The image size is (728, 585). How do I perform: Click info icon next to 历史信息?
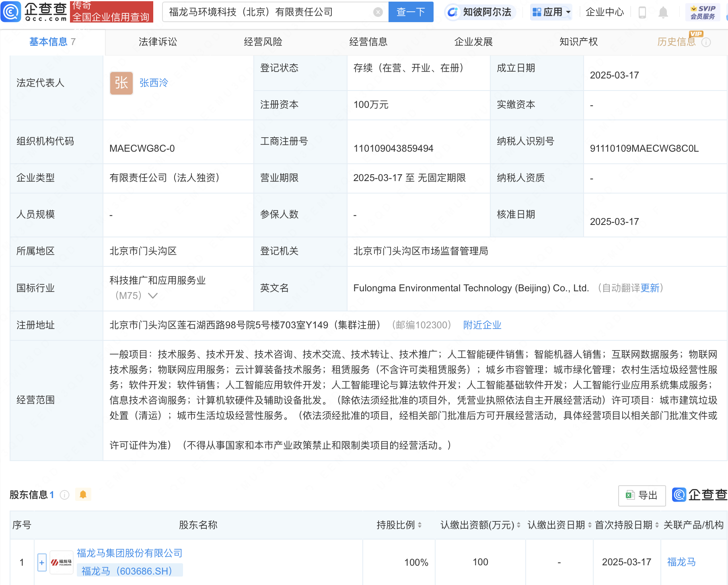pos(706,42)
